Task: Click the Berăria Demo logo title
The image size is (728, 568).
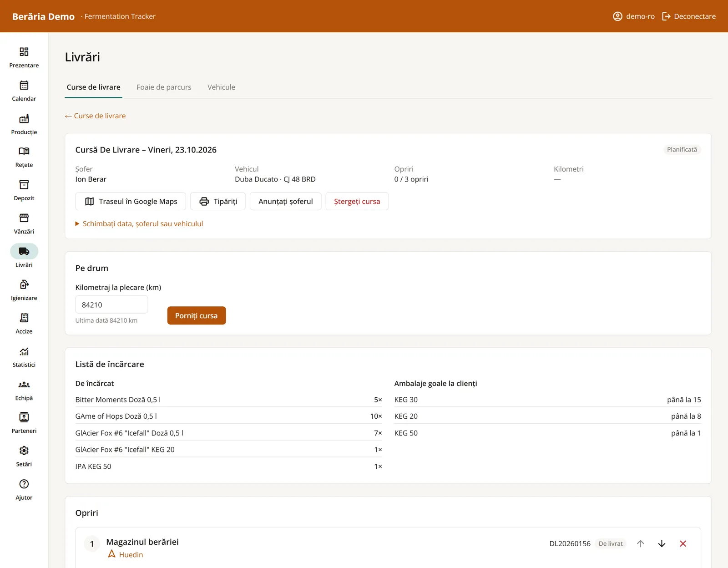Action: tap(43, 16)
